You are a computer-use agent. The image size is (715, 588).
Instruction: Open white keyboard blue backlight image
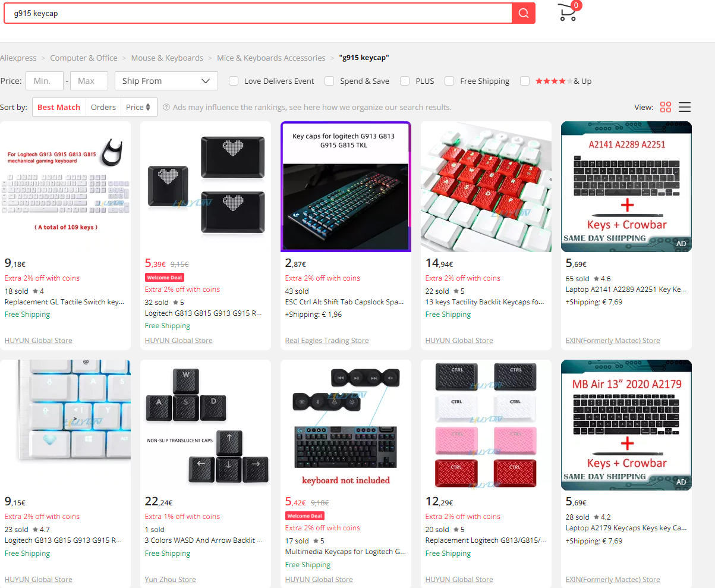[65, 425]
